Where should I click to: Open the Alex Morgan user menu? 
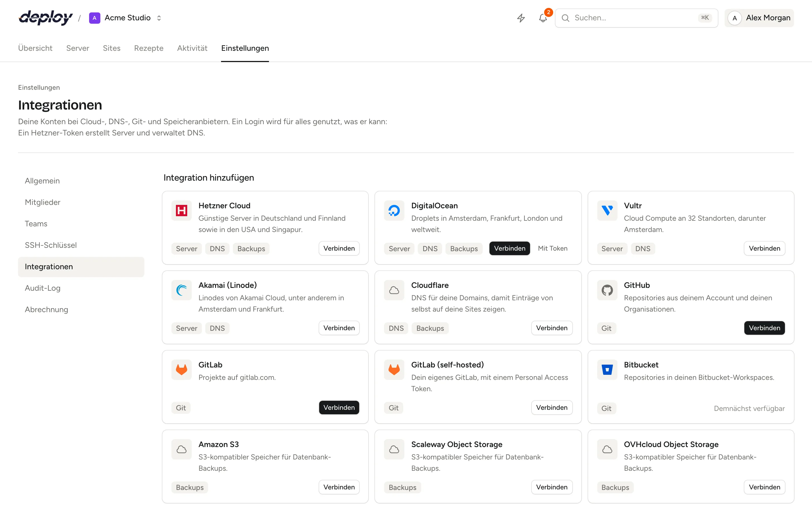(759, 18)
